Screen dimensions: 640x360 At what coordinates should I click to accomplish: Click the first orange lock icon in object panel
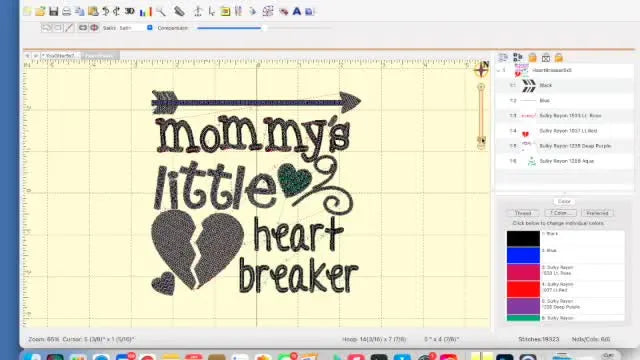(x=532, y=58)
